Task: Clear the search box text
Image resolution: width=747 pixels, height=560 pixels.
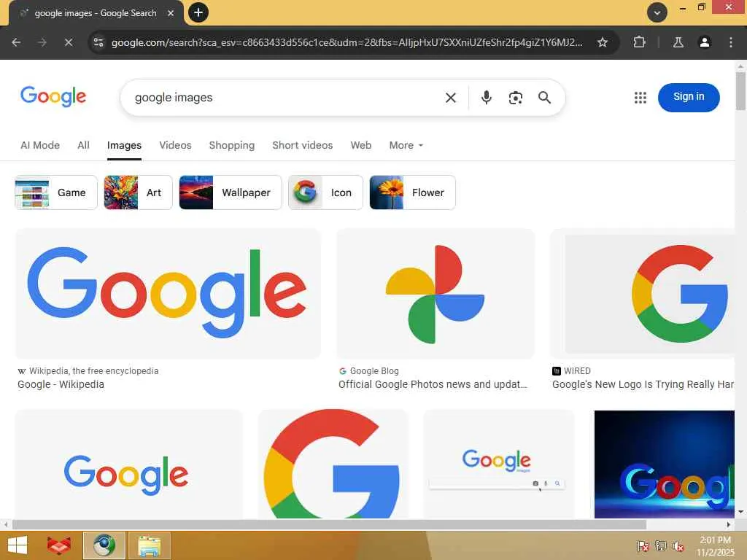Action: pos(451,98)
